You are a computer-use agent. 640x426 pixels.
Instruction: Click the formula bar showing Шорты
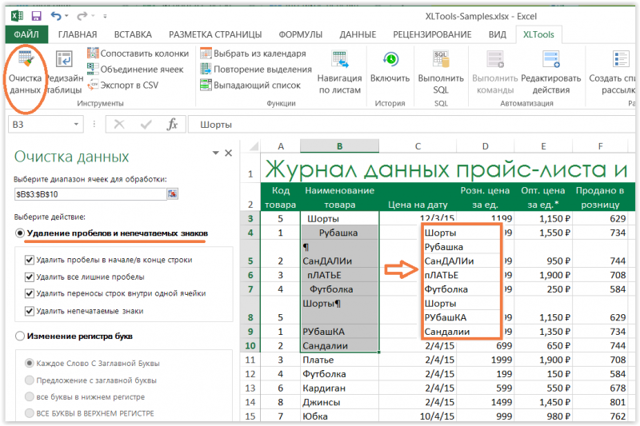click(x=412, y=124)
